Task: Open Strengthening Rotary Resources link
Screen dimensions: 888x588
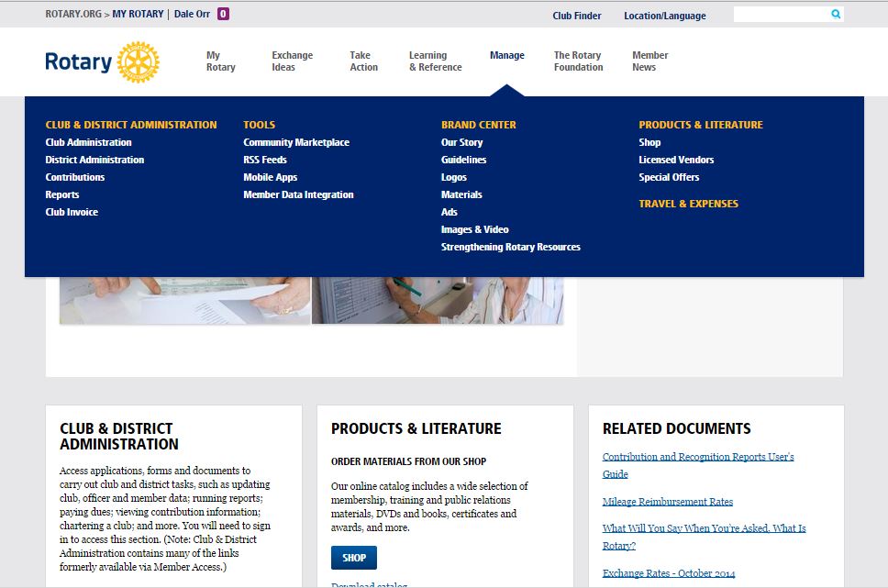Action: point(511,247)
